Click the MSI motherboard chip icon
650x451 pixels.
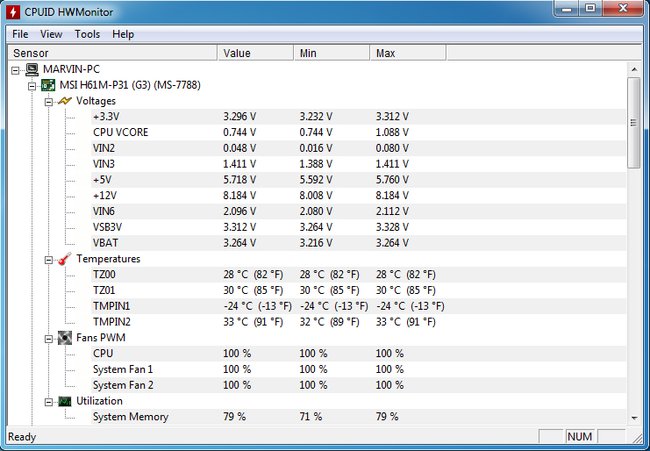click(x=48, y=85)
